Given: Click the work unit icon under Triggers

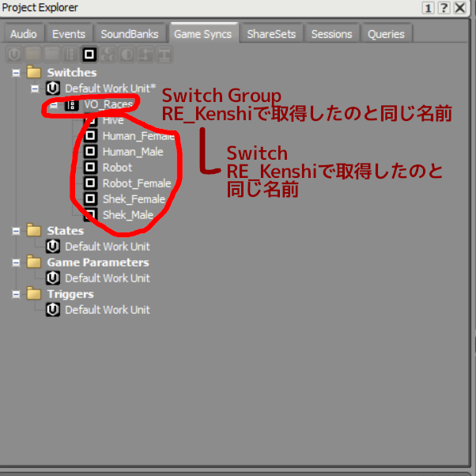Looking at the screenshot, I should (x=53, y=310).
